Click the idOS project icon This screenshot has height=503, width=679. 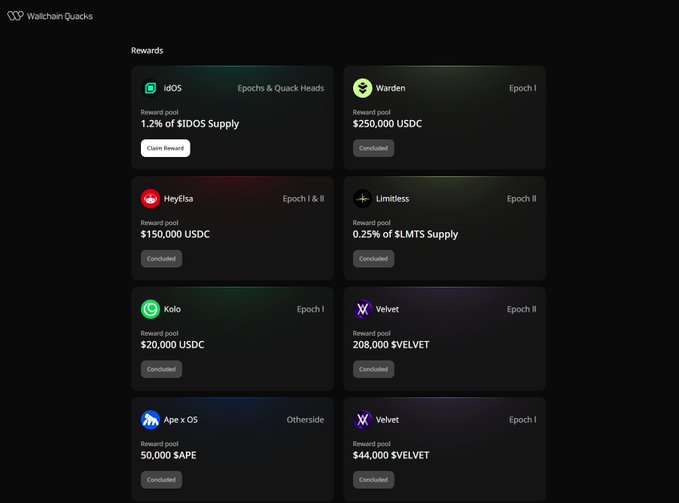tap(150, 88)
